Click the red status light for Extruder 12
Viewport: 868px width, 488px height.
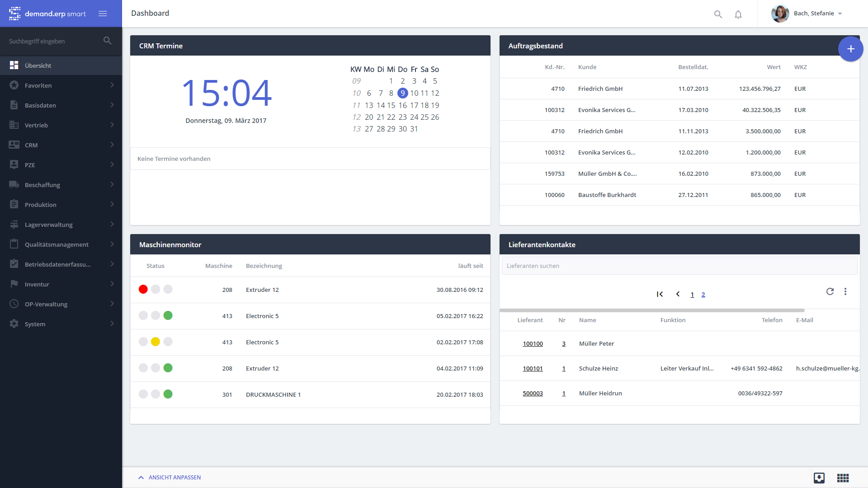pos(143,289)
